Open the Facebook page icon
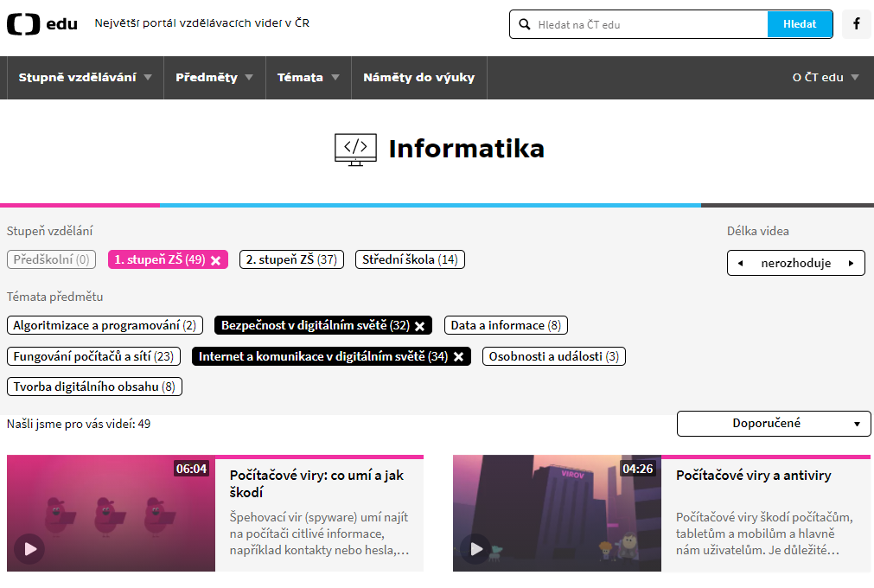The height and width of the screenshot is (588, 874). [856, 24]
